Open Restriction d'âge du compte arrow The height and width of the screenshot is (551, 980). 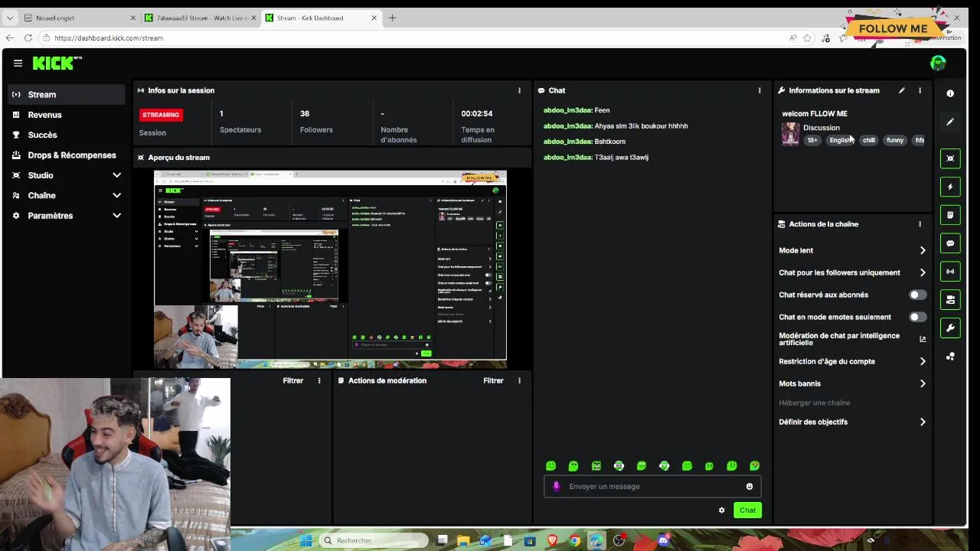point(923,361)
